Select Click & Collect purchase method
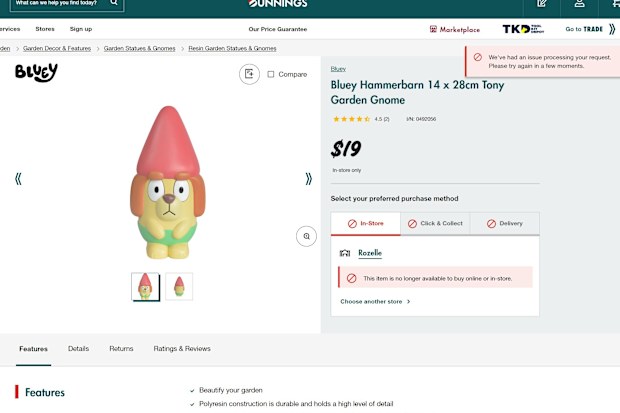This screenshot has width=620, height=413. pyautogui.click(x=435, y=224)
